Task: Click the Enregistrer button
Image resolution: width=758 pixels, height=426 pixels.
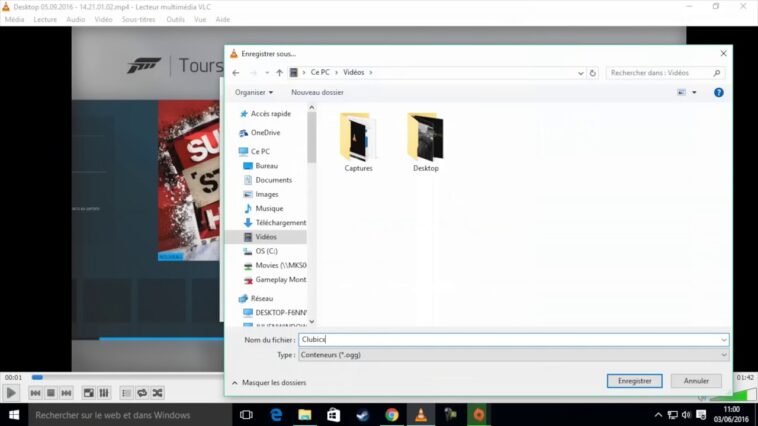Action: tap(635, 381)
